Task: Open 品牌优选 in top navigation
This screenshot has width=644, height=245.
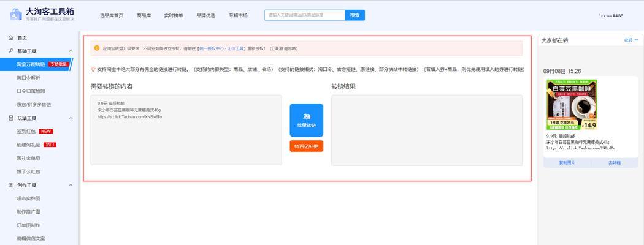Action: [205, 15]
